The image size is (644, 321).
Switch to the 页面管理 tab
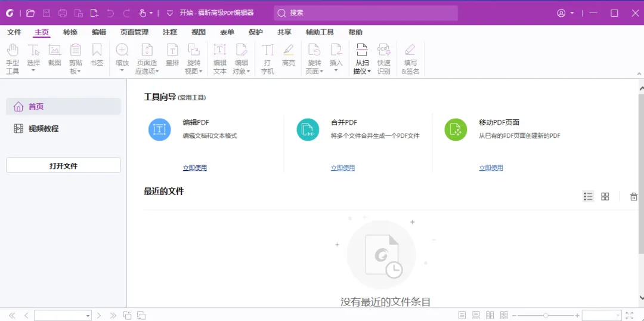(x=134, y=32)
